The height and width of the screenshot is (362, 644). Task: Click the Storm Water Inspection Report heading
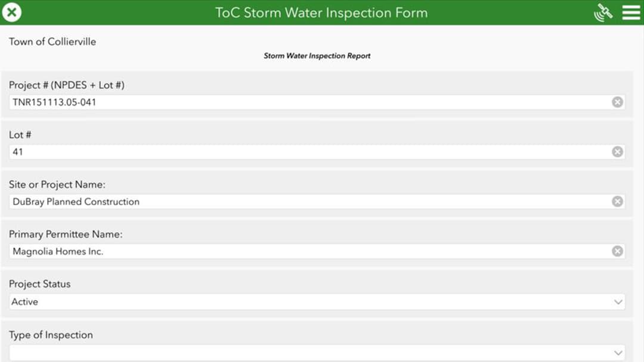click(x=317, y=56)
